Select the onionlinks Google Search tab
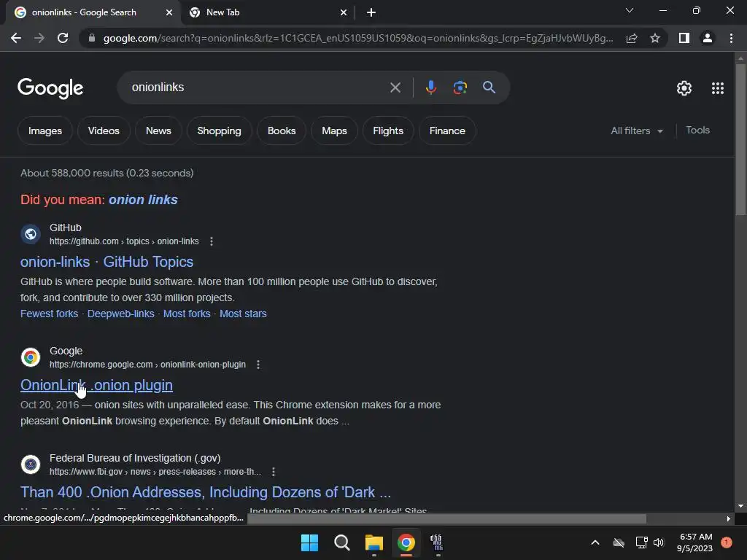This screenshot has width=747, height=560. 93,13
